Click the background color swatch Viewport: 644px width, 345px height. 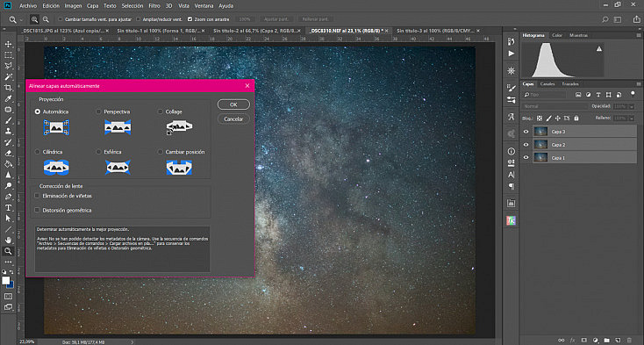(11, 284)
